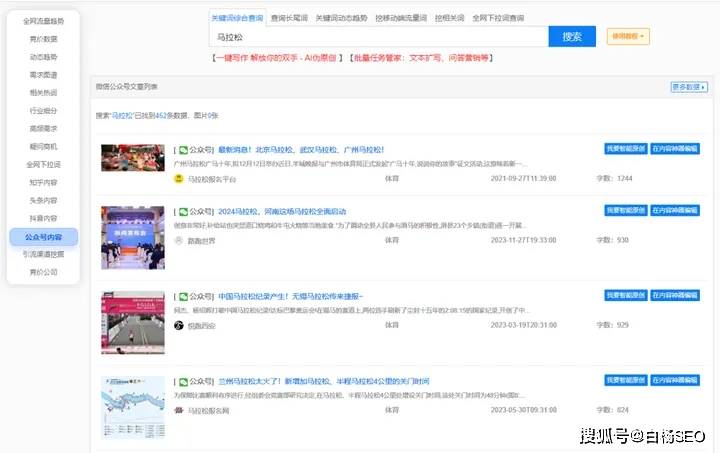The height and width of the screenshot is (453, 720).
Task: Switch to the 挖移动端流量词 tab
Action: (401, 18)
